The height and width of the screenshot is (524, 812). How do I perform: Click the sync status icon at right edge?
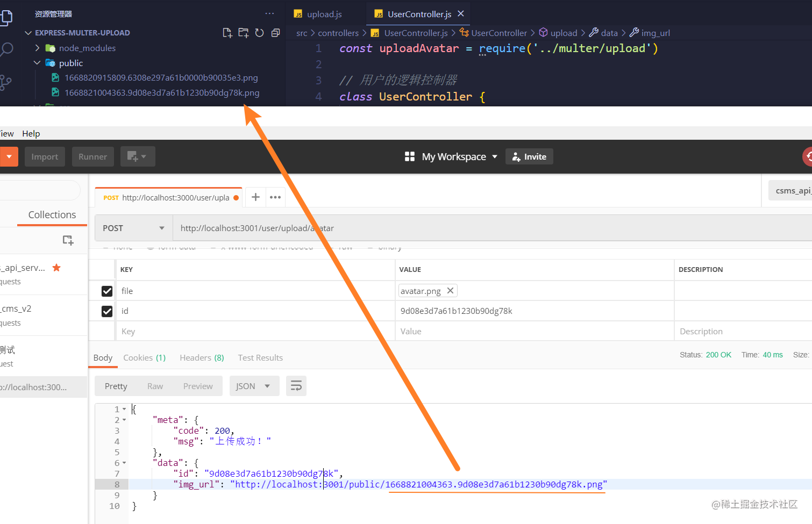coord(807,157)
